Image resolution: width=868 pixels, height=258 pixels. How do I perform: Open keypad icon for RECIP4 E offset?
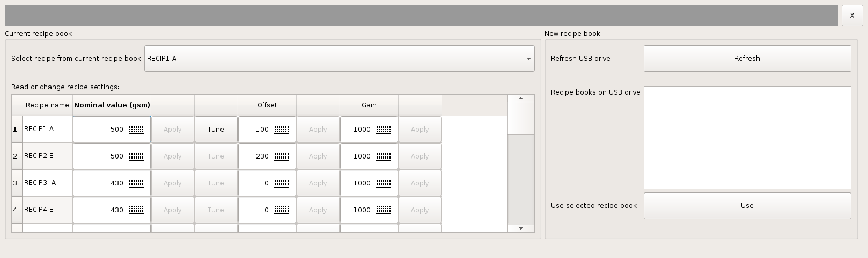tap(282, 210)
